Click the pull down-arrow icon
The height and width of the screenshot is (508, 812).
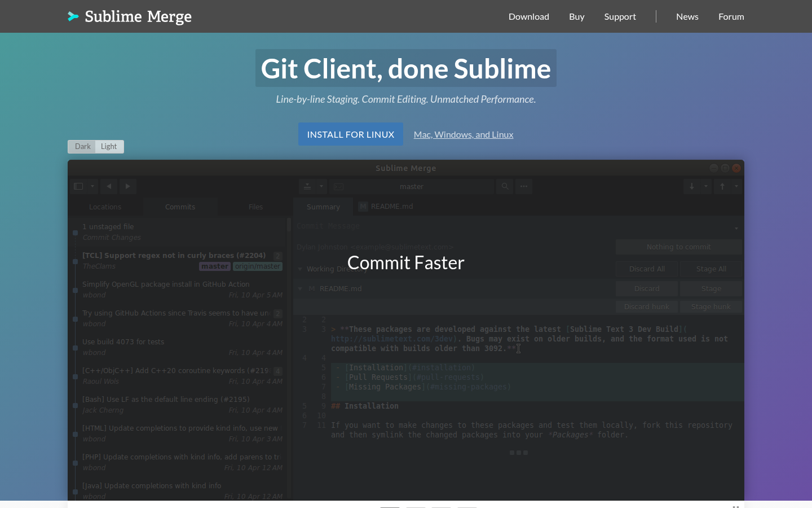point(692,186)
